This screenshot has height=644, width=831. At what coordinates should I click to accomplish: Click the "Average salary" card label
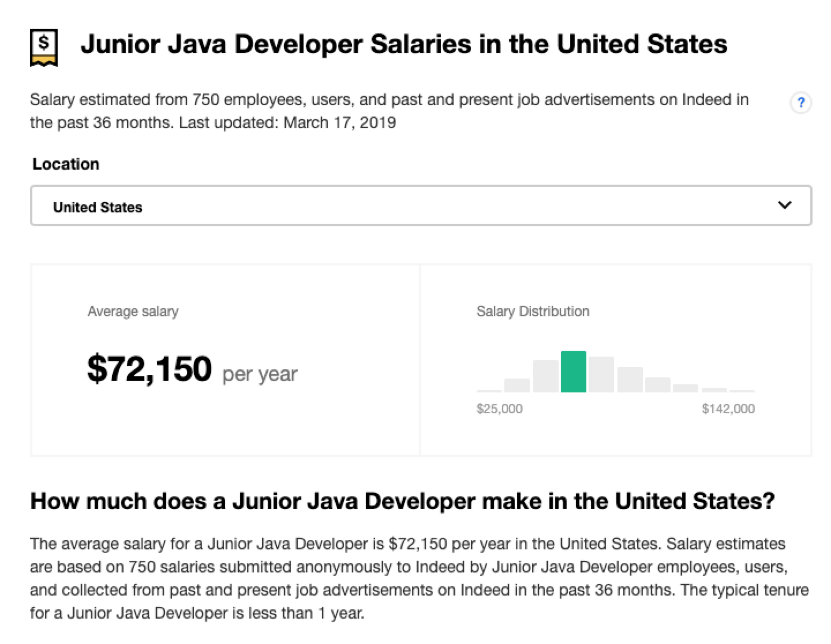pyautogui.click(x=133, y=312)
